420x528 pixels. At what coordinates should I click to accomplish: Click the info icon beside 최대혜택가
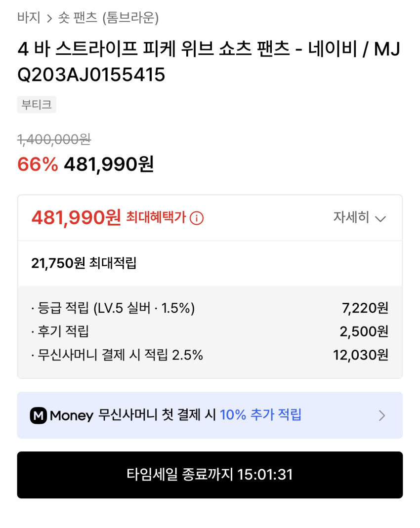pyautogui.click(x=197, y=218)
